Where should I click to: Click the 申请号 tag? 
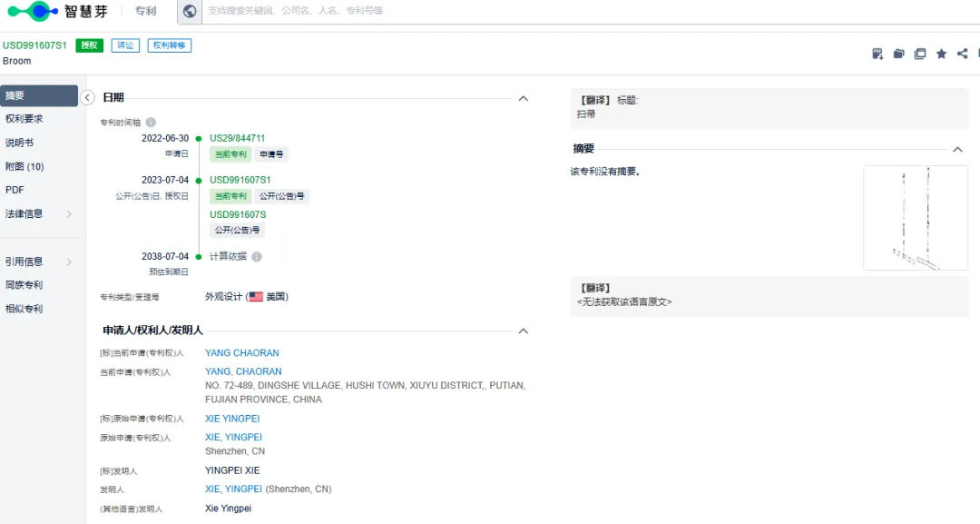(x=271, y=154)
